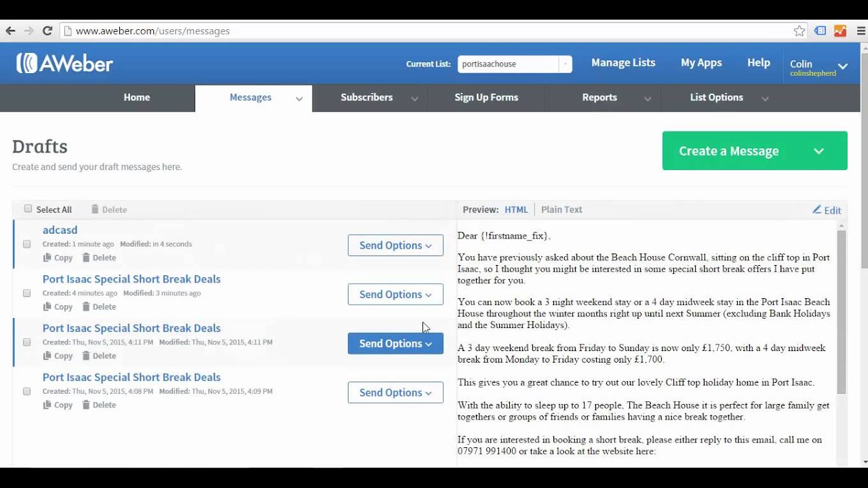Click the browser back arrow

click(10, 30)
